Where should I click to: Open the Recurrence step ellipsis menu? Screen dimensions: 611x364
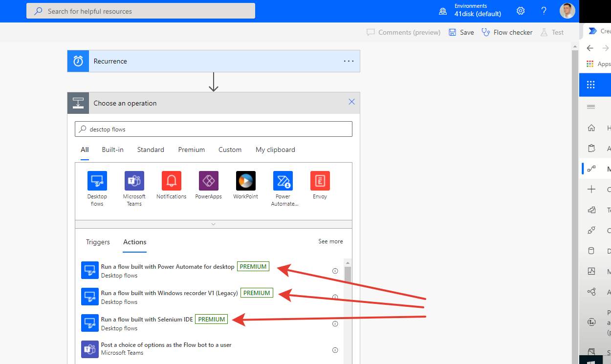(x=349, y=61)
